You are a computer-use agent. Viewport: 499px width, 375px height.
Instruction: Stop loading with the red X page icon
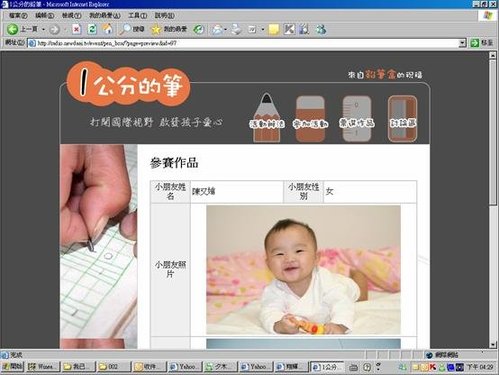pyautogui.click(x=76, y=29)
